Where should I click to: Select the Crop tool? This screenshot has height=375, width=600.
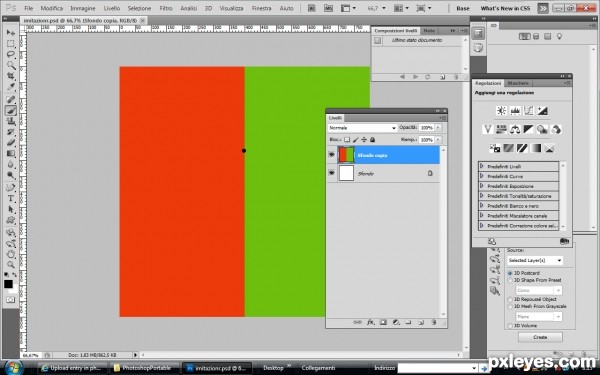tap(11, 76)
